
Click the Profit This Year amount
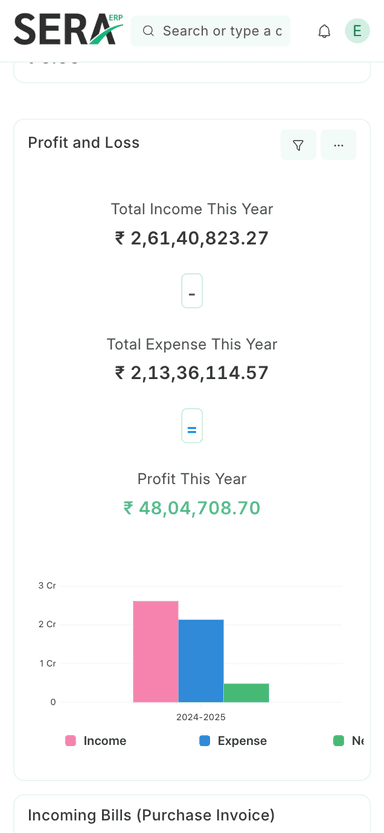coord(192,508)
